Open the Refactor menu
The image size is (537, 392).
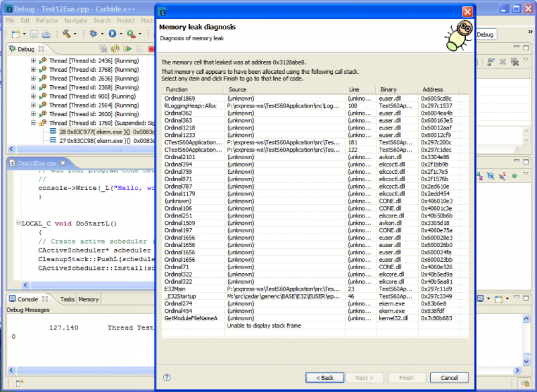point(47,21)
